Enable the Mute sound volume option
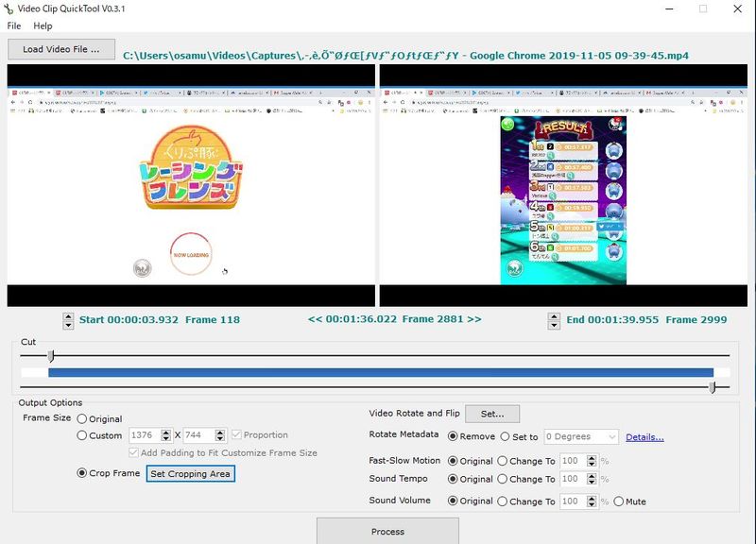Image resolution: width=756 pixels, height=544 pixels. tap(619, 501)
